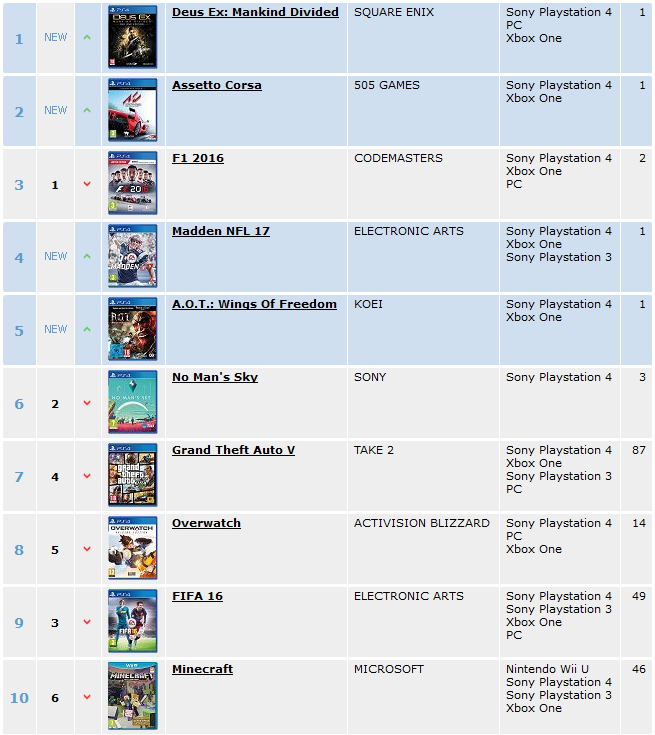Click the Minecraft Wii U cover image
The width and height of the screenshot is (655, 735).
[x=133, y=696]
